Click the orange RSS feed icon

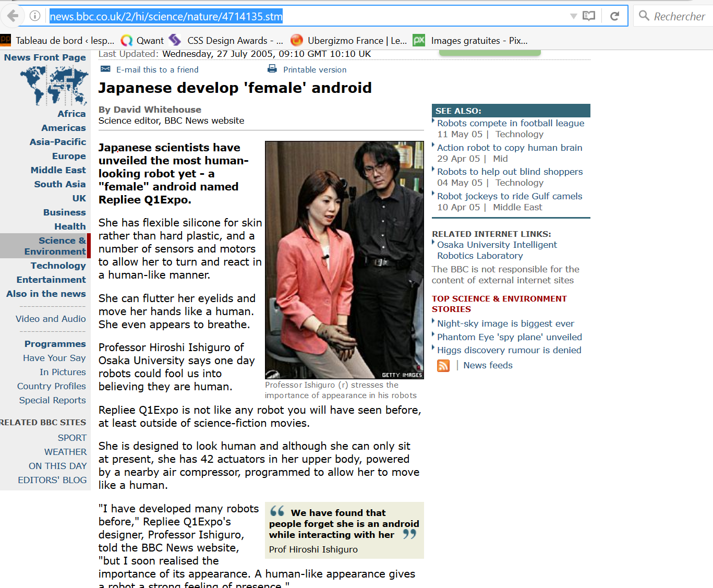443,366
